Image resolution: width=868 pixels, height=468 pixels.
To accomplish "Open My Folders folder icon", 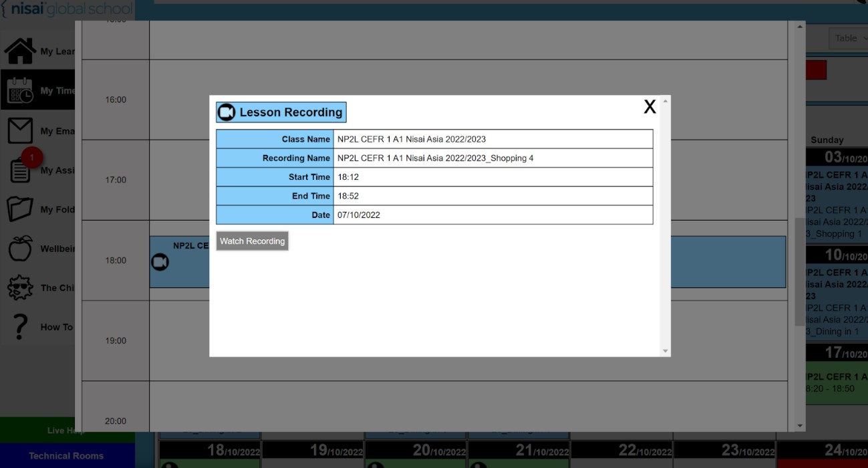I will (20, 209).
